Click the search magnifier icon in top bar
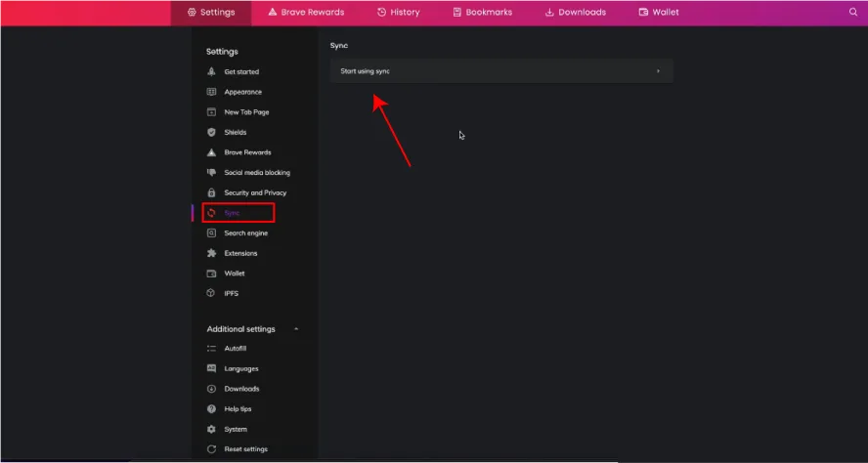Screen dimensions: 868x463 853,12
